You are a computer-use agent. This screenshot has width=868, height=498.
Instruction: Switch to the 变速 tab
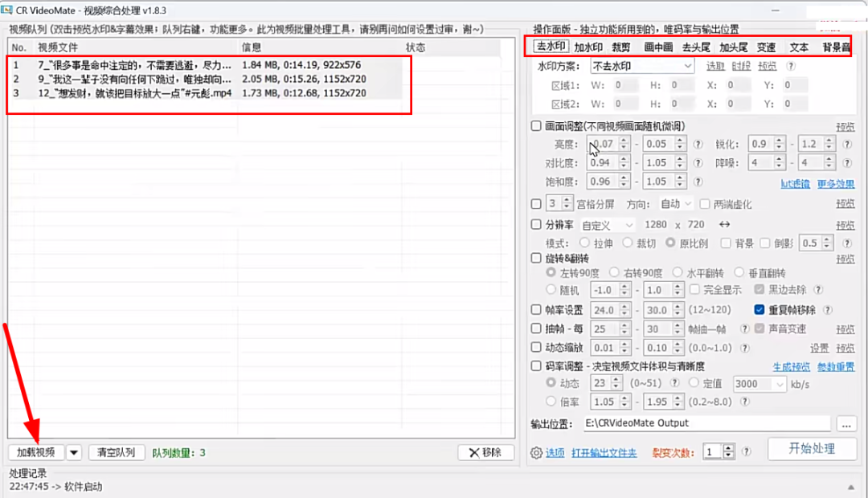766,47
